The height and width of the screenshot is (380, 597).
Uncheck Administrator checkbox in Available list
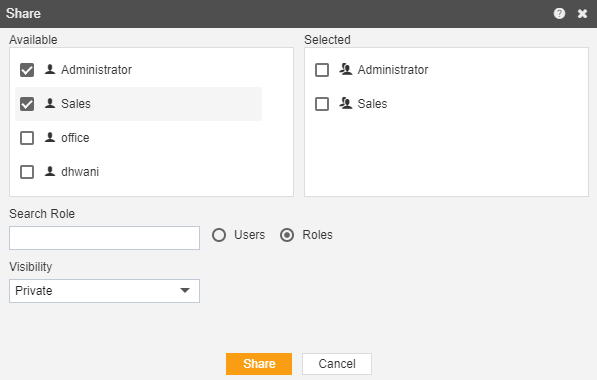[x=27, y=70]
